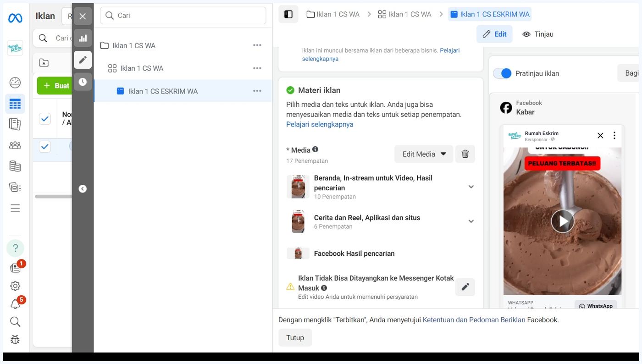Screen dimensions: 642x364
Task: Delete media with trash icon
Action: [x=465, y=154]
